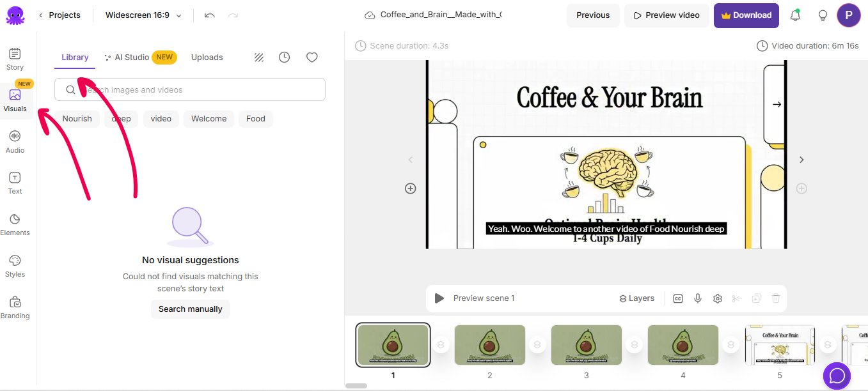Viewport: 868px width, 391px height.
Task: Select scene thumbnail number 3
Action: click(x=586, y=344)
